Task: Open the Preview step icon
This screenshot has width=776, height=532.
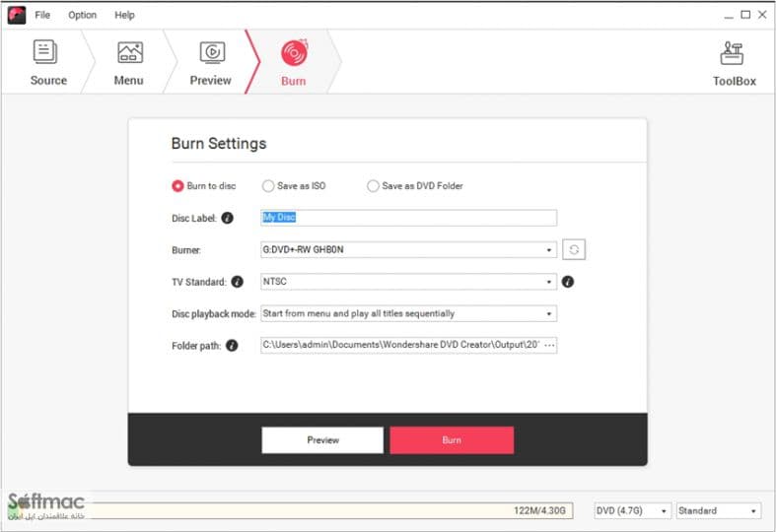Action: coord(212,52)
